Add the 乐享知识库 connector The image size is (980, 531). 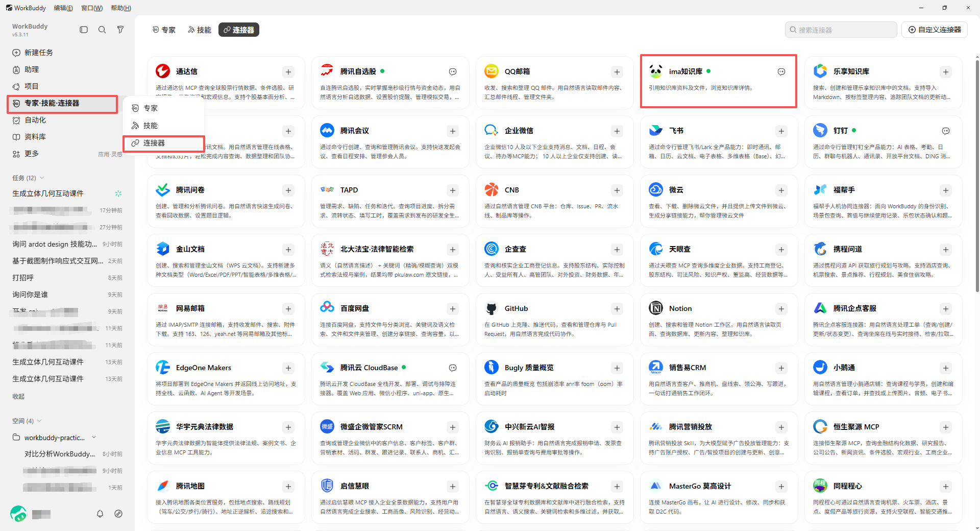coord(946,72)
